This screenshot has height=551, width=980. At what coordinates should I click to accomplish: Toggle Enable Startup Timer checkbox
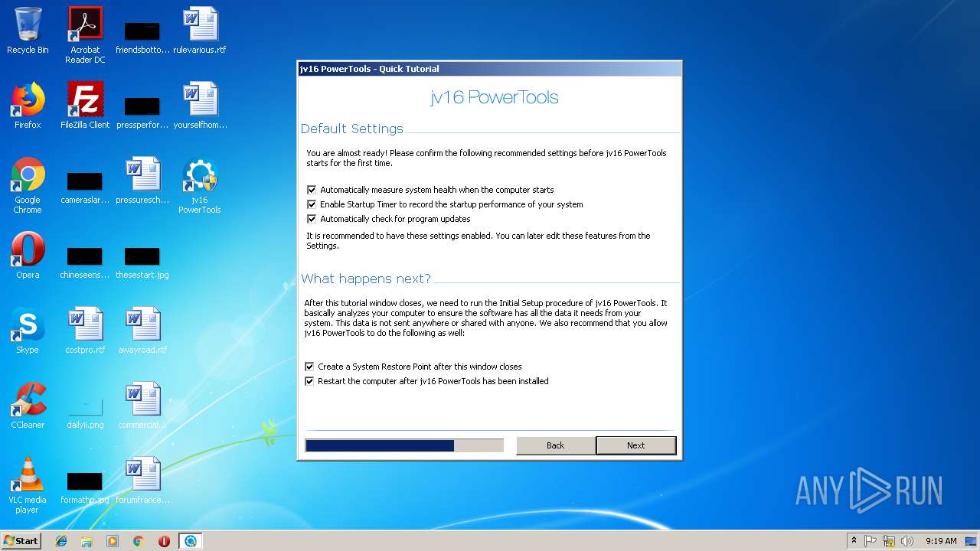(312, 204)
